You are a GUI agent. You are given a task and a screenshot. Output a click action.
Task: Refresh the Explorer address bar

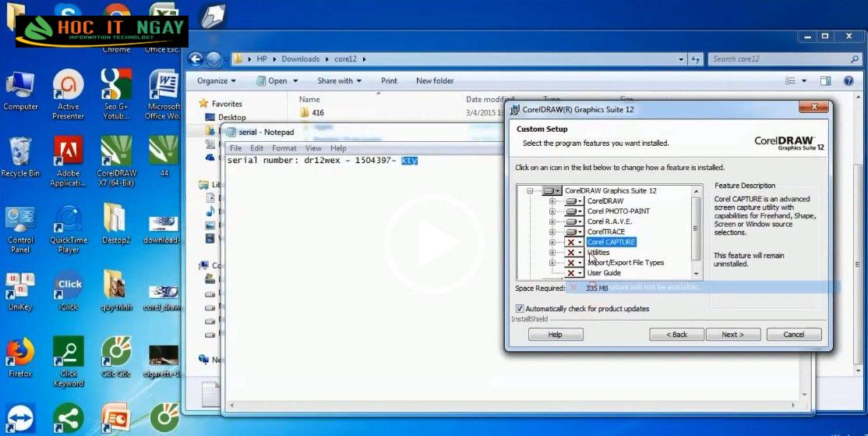(x=696, y=59)
